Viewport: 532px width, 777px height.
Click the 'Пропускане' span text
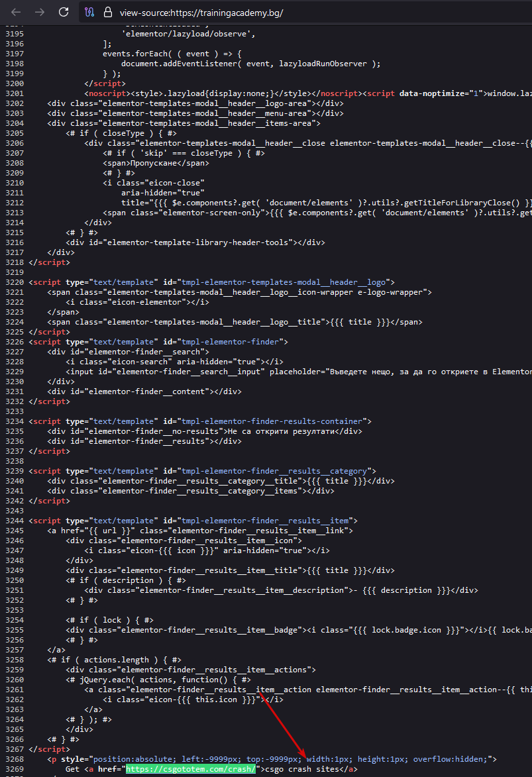154,163
